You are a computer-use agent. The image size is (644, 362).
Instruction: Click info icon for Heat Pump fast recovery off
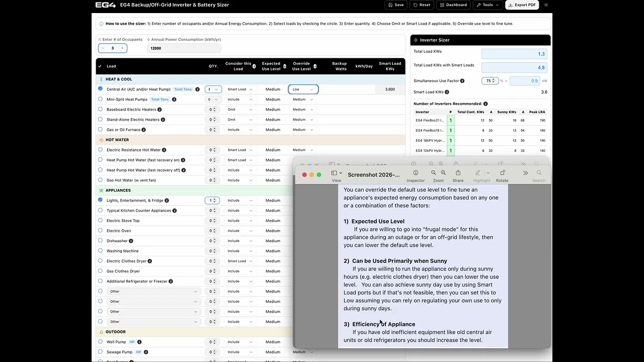pos(184,170)
